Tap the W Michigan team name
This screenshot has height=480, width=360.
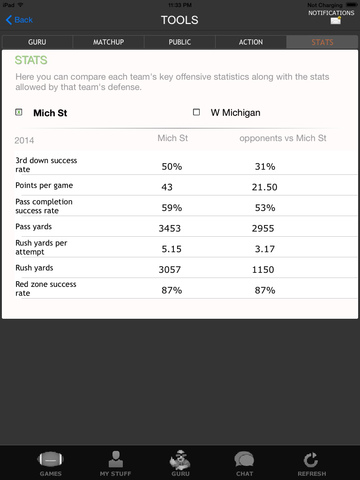(235, 113)
